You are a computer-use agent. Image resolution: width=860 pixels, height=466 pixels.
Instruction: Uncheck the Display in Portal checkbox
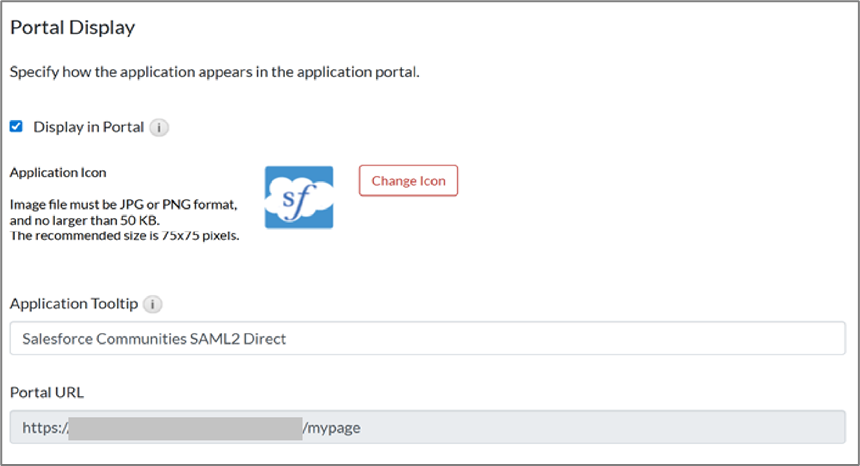(16, 127)
